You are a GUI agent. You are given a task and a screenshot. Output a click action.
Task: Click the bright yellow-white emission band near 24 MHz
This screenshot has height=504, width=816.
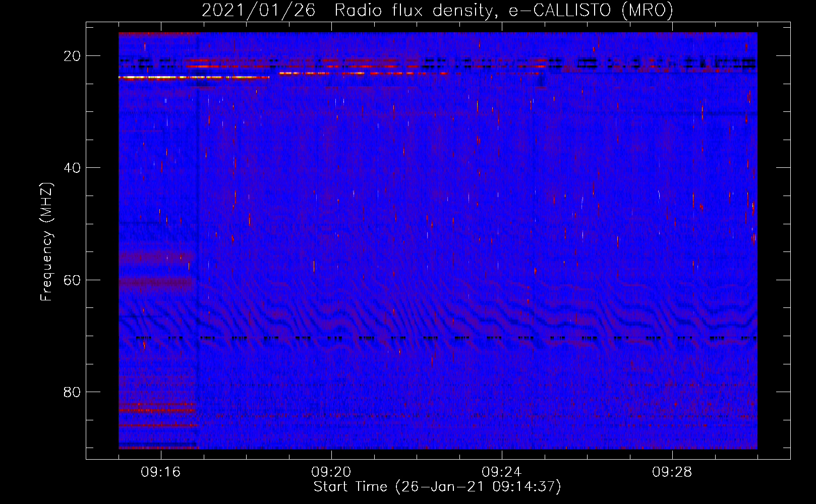pos(194,77)
